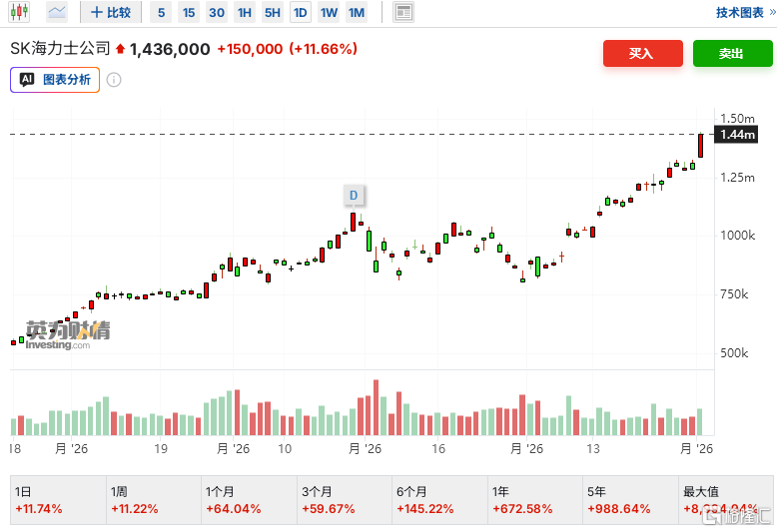The image size is (777, 532).
Task: Select the 1年 performance period
Action: coord(535,500)
